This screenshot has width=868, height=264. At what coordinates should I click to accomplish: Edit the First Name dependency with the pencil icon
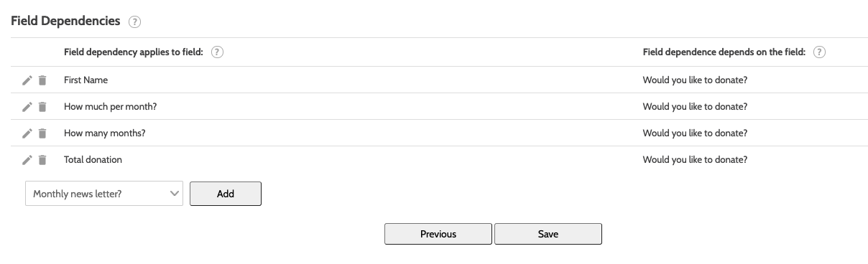(27, 80)
